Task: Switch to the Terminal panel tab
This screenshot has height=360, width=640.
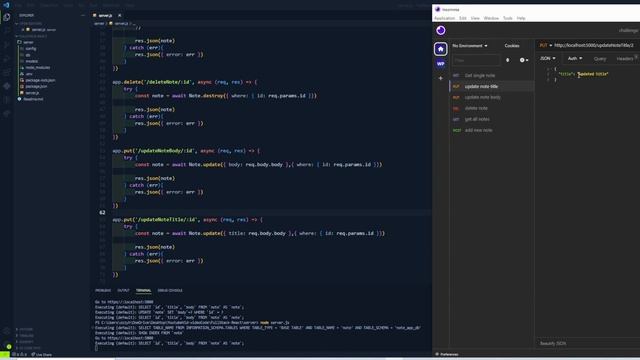Action: pyautogui.click(x=143, y=290)
